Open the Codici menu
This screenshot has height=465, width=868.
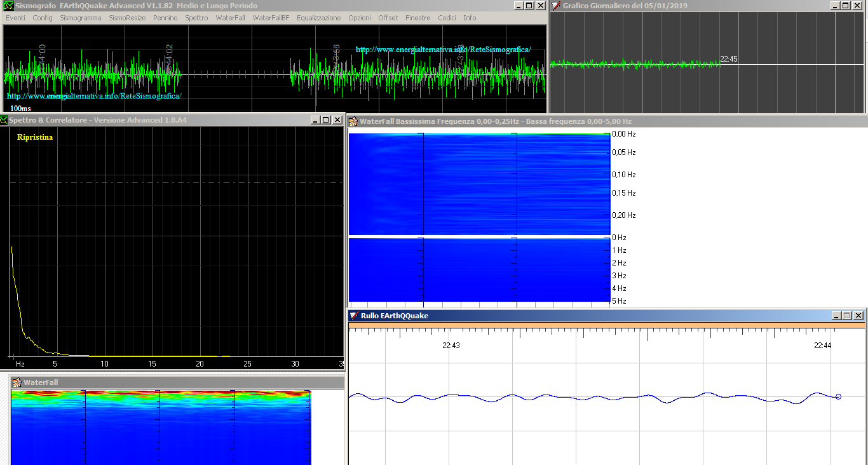[x=447, y=18]
